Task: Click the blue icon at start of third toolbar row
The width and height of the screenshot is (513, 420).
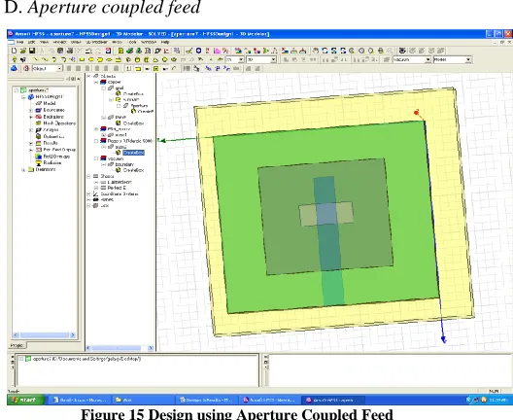Action: pos(14,68)
